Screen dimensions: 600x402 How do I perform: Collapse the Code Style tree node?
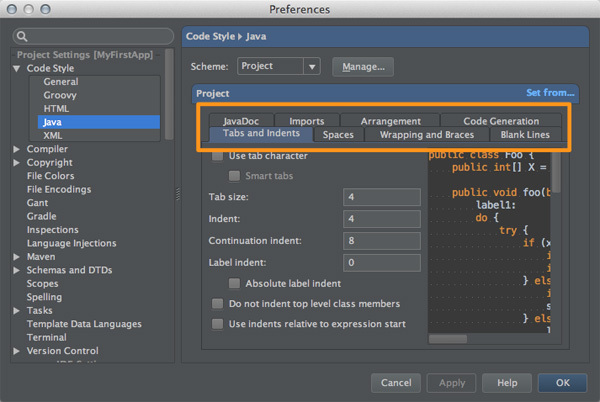(16, 68)
